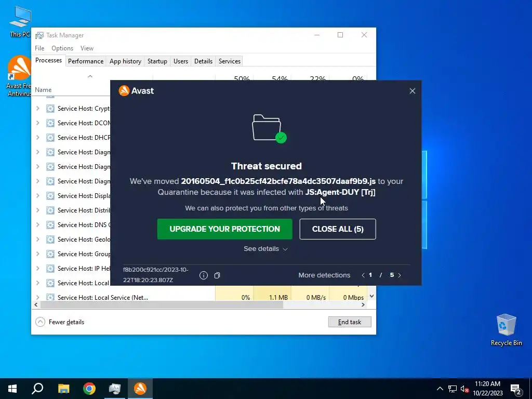Open Avast Free Antivirus desktop shortcut
This screenshot has height=399, width=532.
click(x=19, y=76)
